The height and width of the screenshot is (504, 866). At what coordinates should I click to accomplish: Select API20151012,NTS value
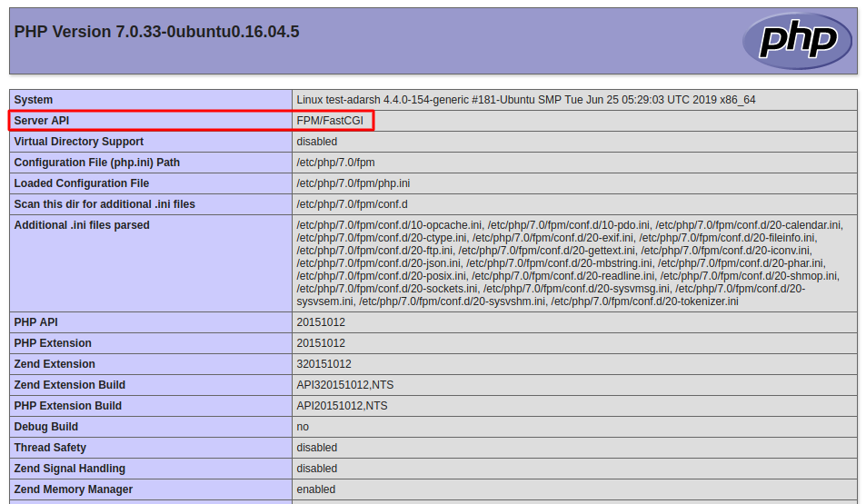click(342, 407)
